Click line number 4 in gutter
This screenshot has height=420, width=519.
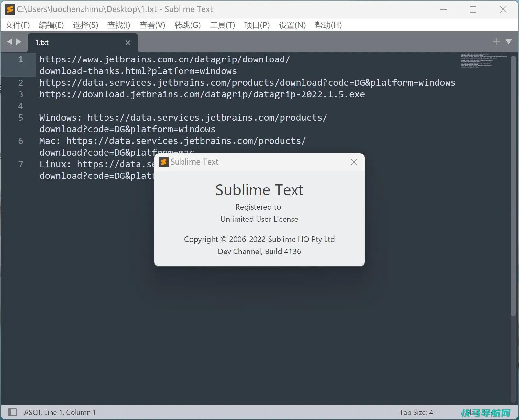point(21,106)
